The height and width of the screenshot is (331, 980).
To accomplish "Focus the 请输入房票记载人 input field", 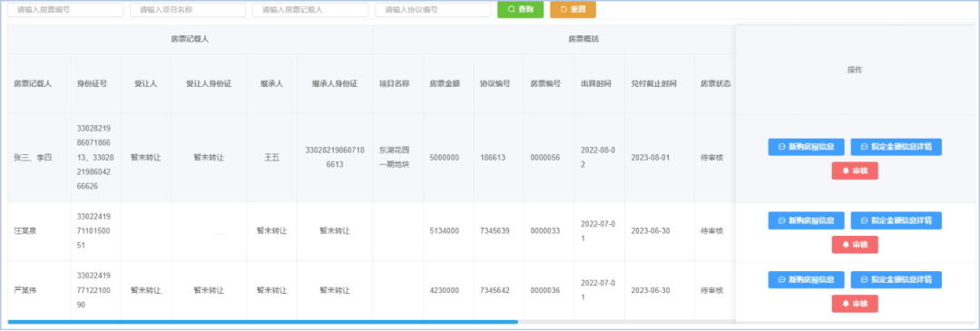I will pos(310,10).
